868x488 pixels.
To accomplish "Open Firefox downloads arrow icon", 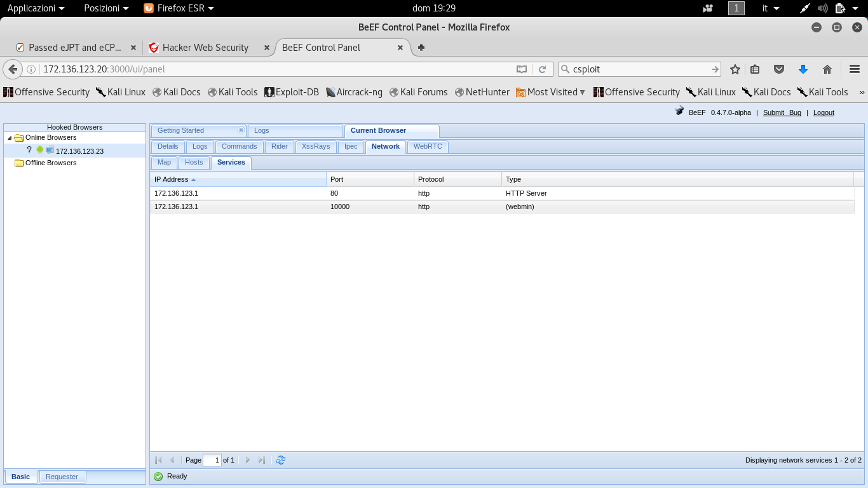I will (803, 69).
